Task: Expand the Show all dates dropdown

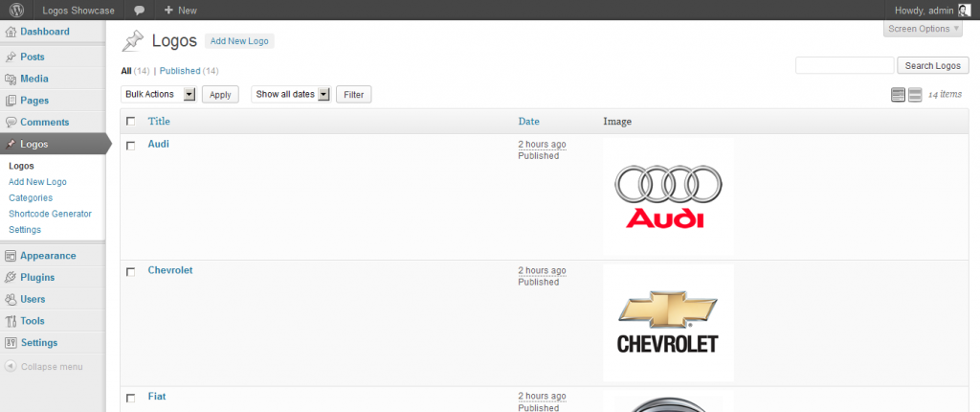Action: tap(290, 94)
